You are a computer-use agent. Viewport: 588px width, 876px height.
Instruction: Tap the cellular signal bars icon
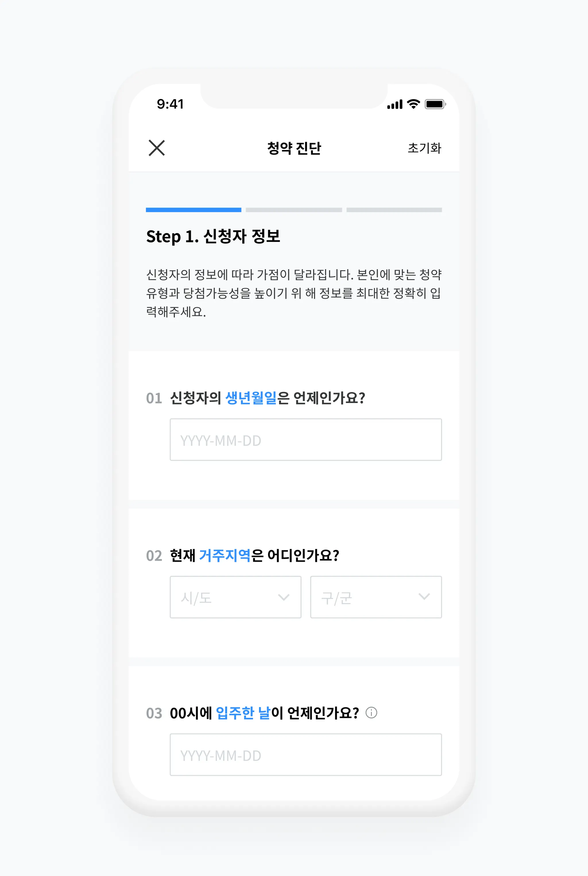[394, 104]
